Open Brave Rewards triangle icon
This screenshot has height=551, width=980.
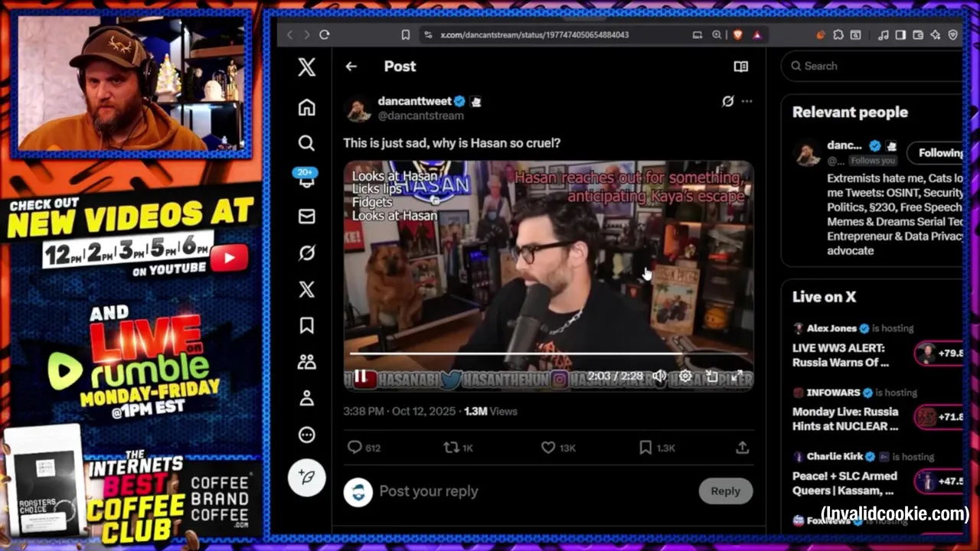(x=757, y=34)
